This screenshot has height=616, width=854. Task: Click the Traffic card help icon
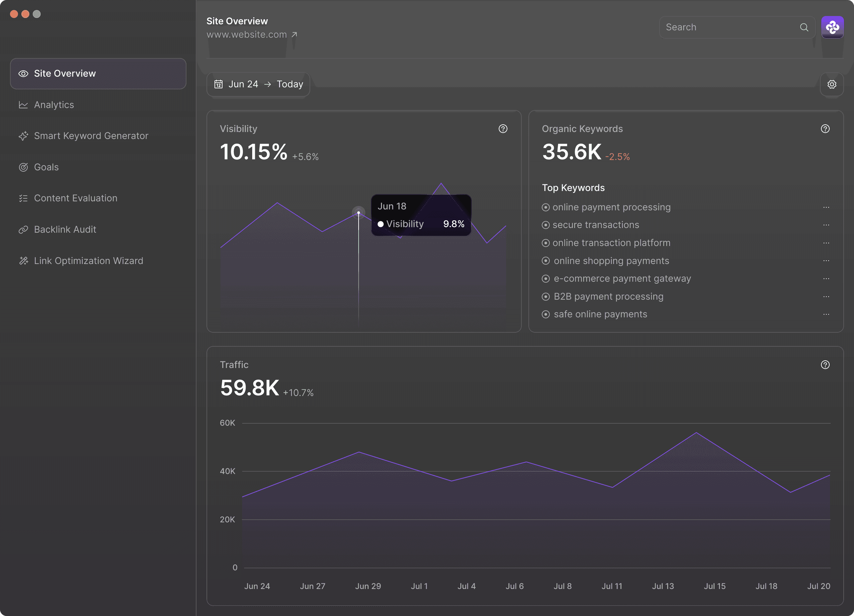tap(825, 365)
